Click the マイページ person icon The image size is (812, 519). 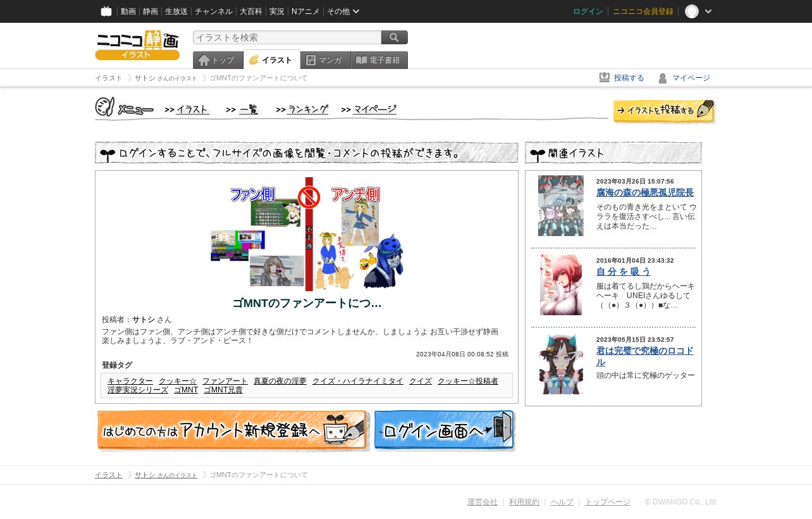(x=663, y=78)
